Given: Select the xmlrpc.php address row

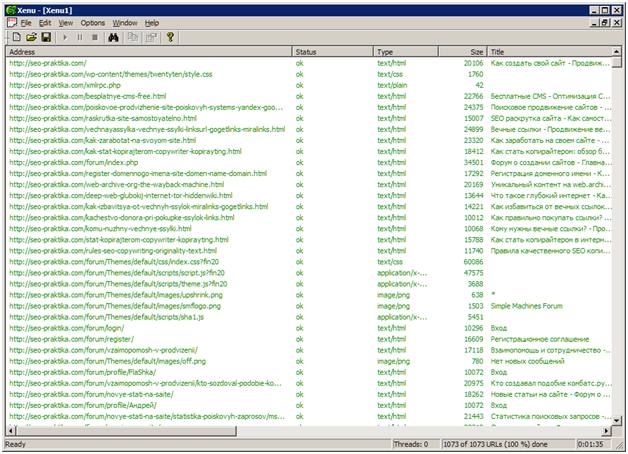Looking at the screenshot, I should (x=65, y=85).
